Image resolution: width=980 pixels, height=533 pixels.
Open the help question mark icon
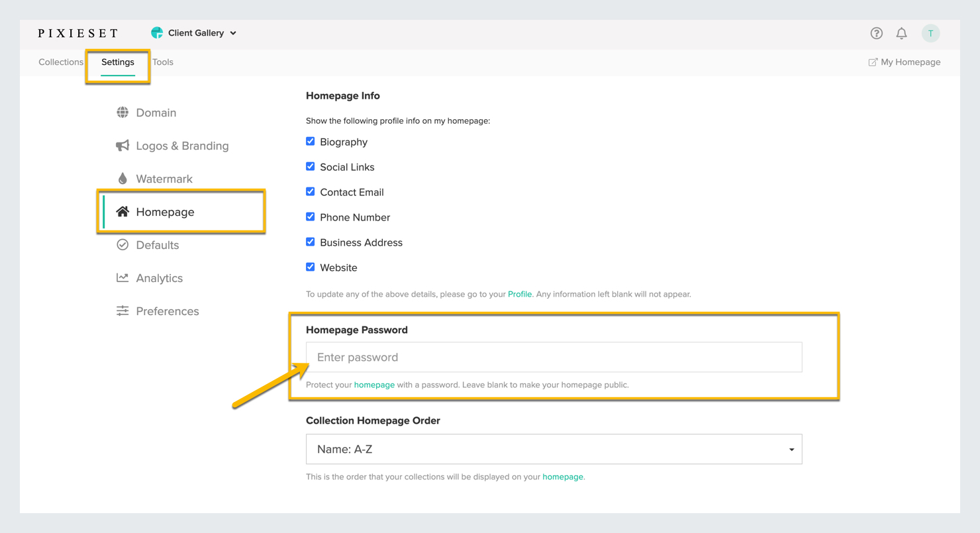[x=876, y=33]
